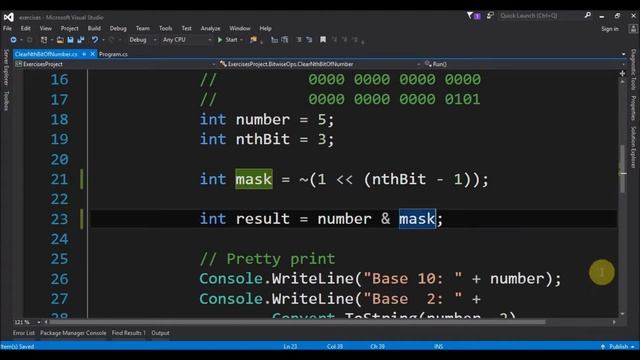Screen dimensions: 640x360
Task: Open the Edit menu
Action: (x=26, y=28)
